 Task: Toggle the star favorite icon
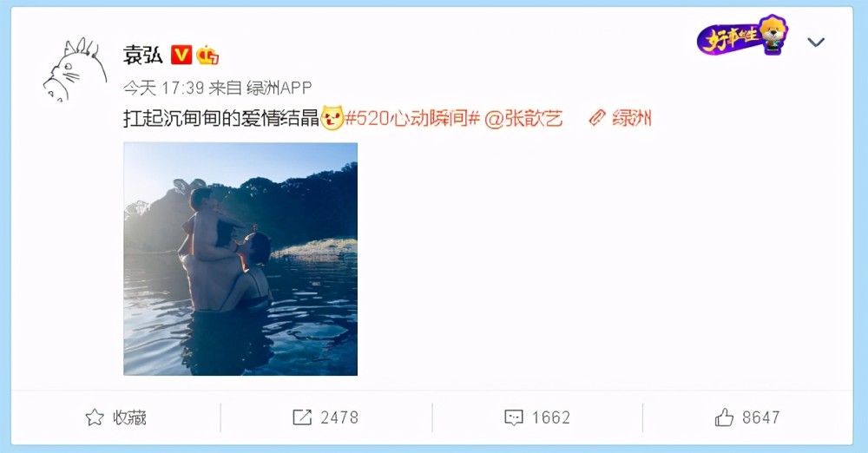pos(95,417)
